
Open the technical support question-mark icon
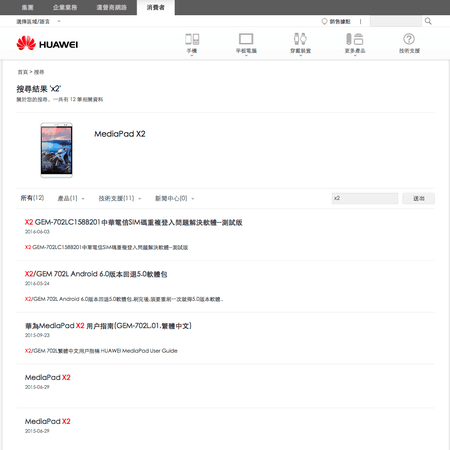(409, 39)
